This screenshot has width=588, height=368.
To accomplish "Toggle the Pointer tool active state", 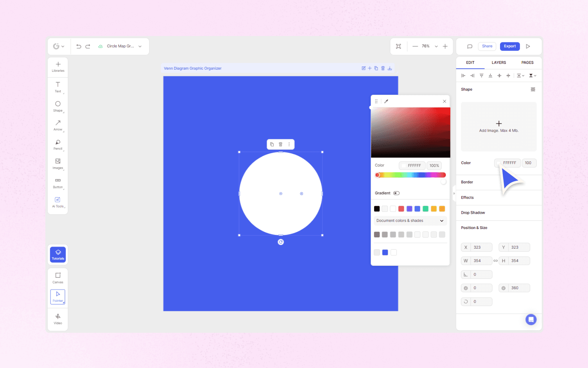I will click(57, 297).
